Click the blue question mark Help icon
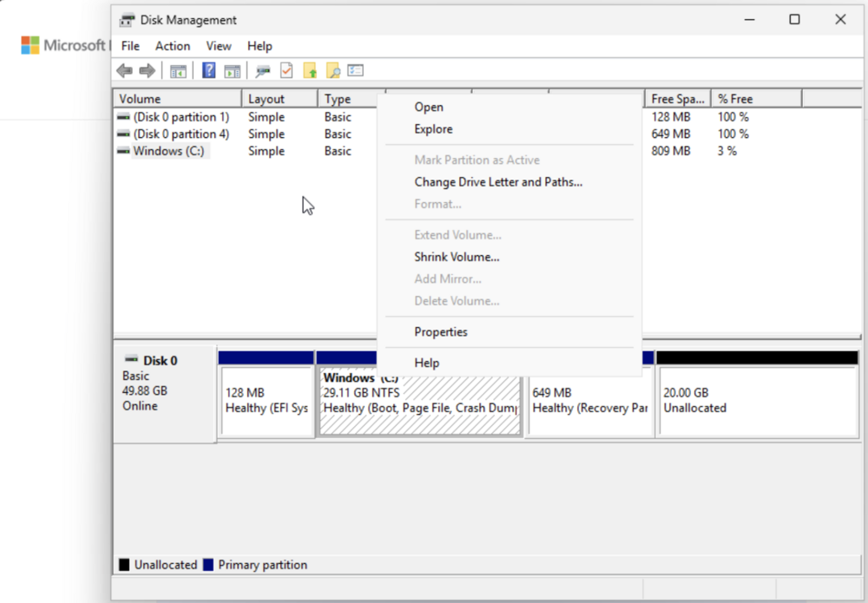 208,70
